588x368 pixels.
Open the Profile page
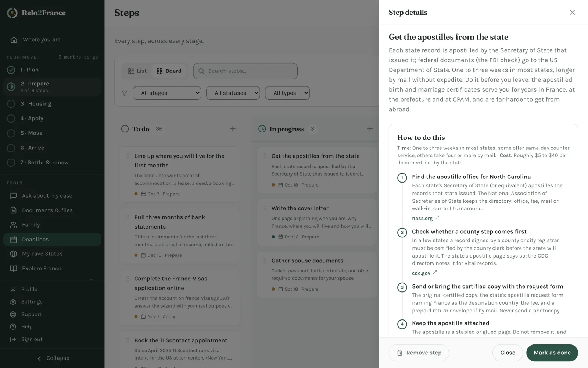tap(52, 289)
